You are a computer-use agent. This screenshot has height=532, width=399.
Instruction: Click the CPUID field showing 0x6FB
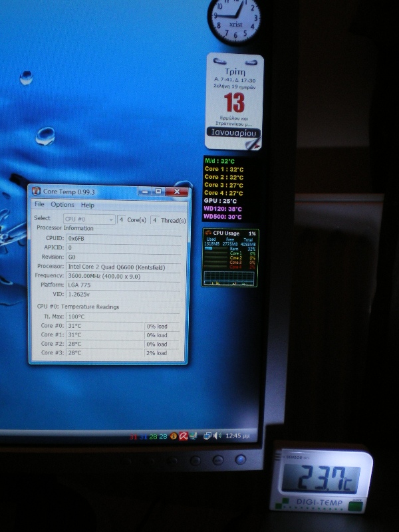[x=124, y=239]
